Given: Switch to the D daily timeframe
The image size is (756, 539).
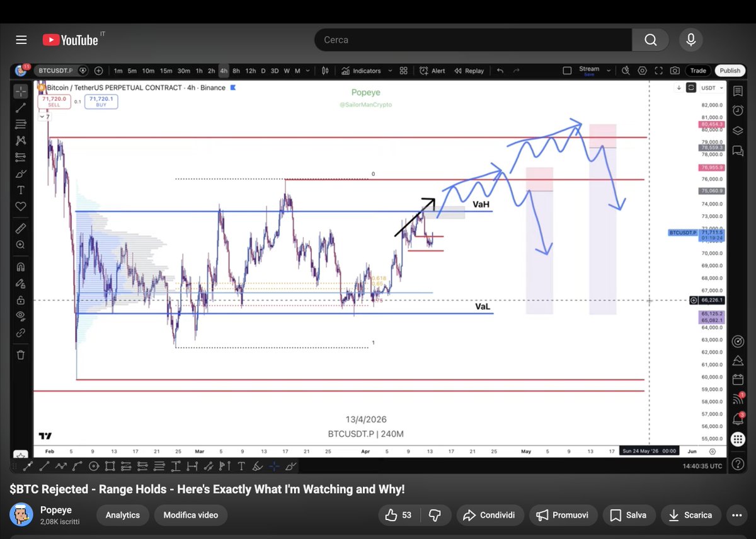Looking at the screenshot, I should click(263, 71).
